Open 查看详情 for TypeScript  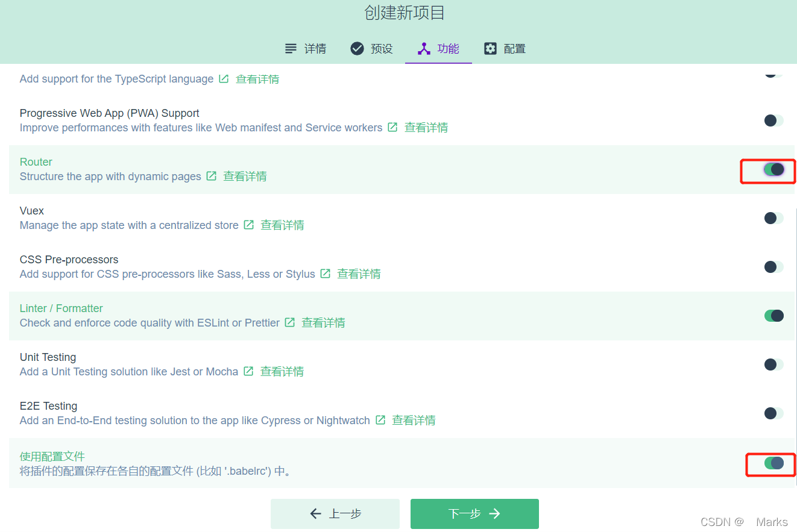coord(257,79)
